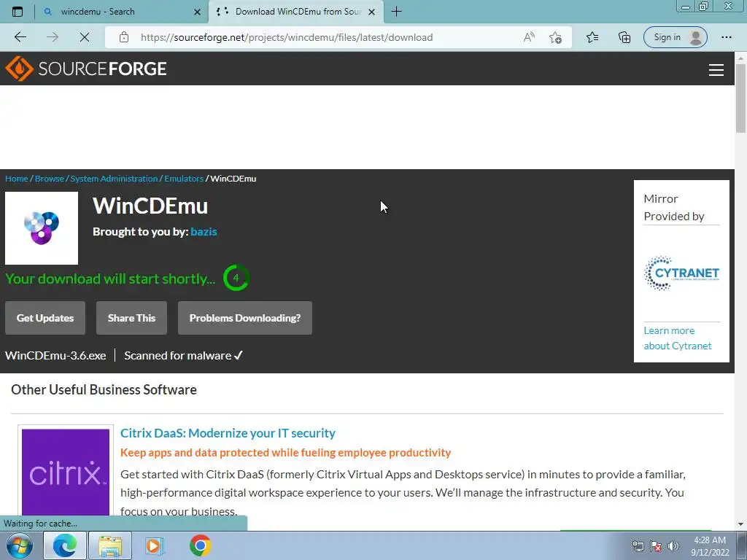
Task: Click the Other Useful Business Software heading
Action: click(104, 389)
